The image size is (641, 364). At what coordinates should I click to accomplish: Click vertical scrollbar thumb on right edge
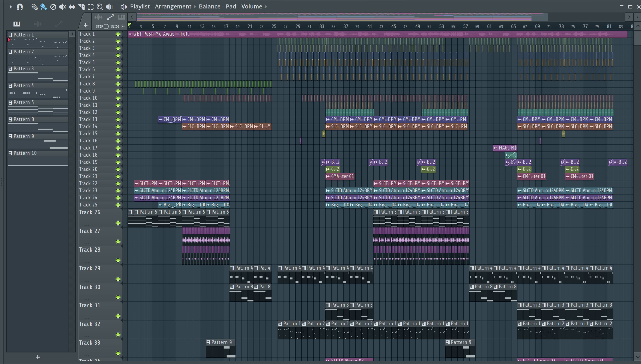coord(637,38)
